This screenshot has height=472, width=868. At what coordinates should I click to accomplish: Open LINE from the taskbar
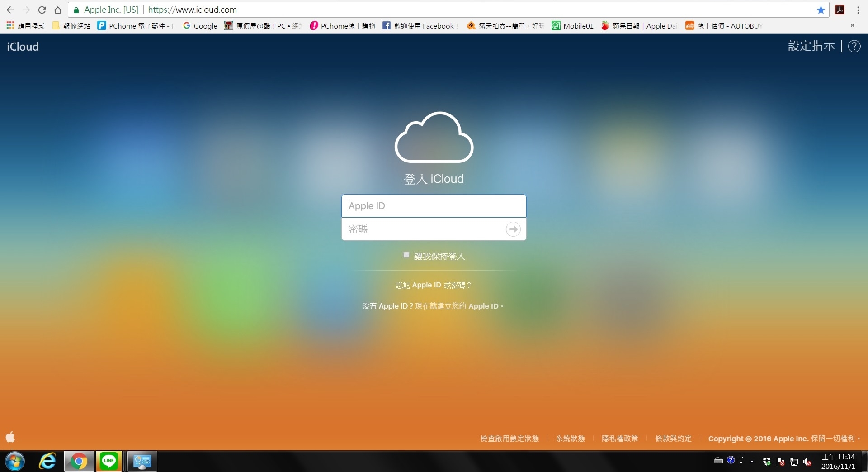[109, 462]
